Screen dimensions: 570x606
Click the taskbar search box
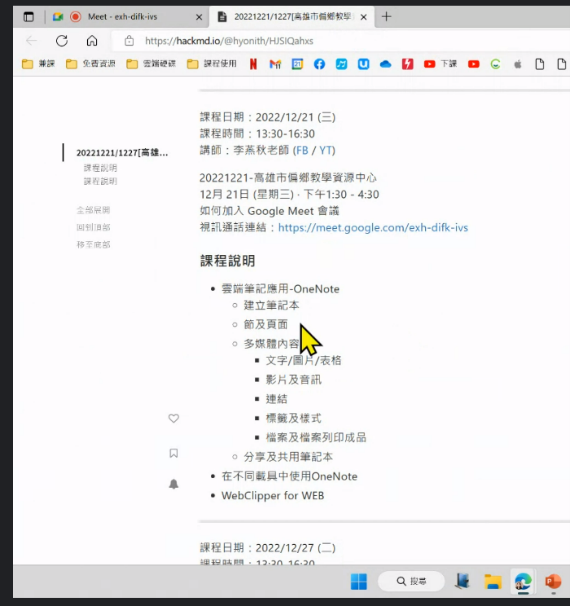point(411,581)
